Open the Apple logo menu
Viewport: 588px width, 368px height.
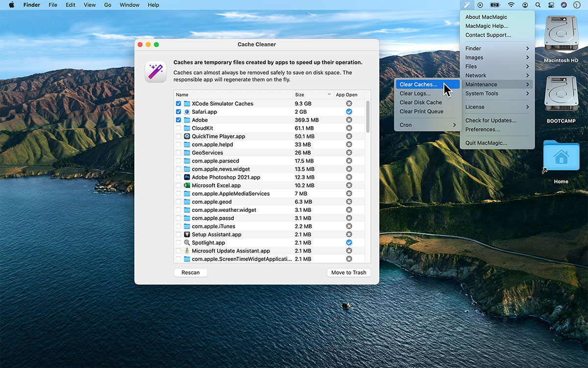pos(11,5)
